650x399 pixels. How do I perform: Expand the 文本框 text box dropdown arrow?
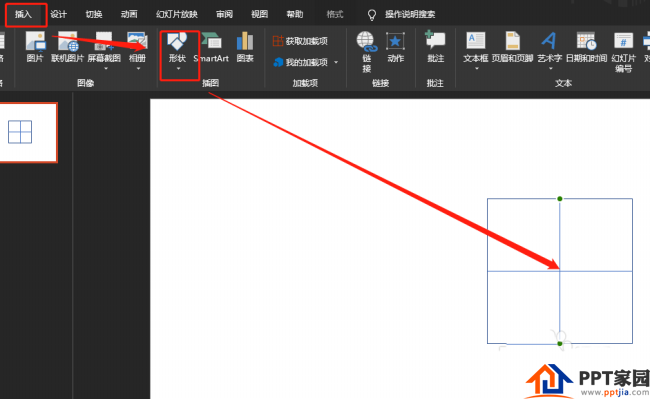coord(476,69)
